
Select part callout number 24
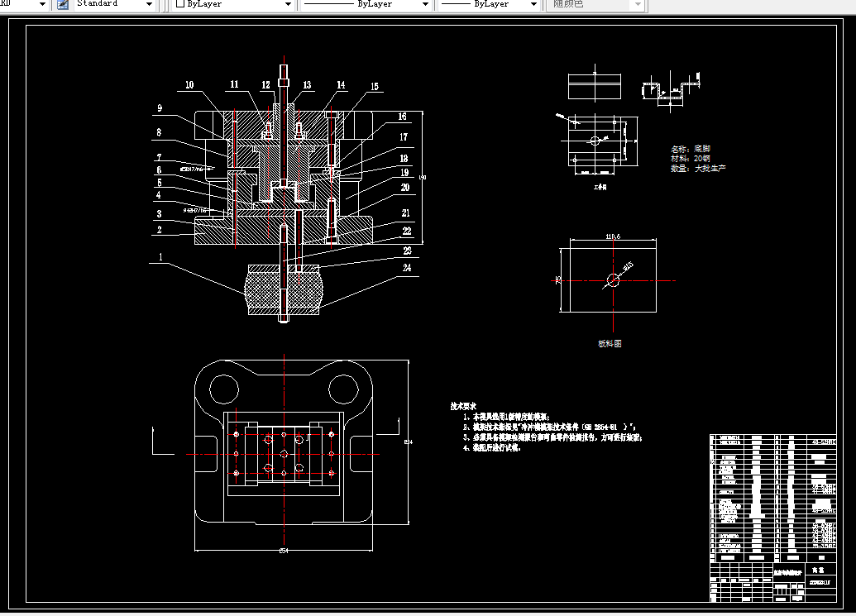point(407,267)
